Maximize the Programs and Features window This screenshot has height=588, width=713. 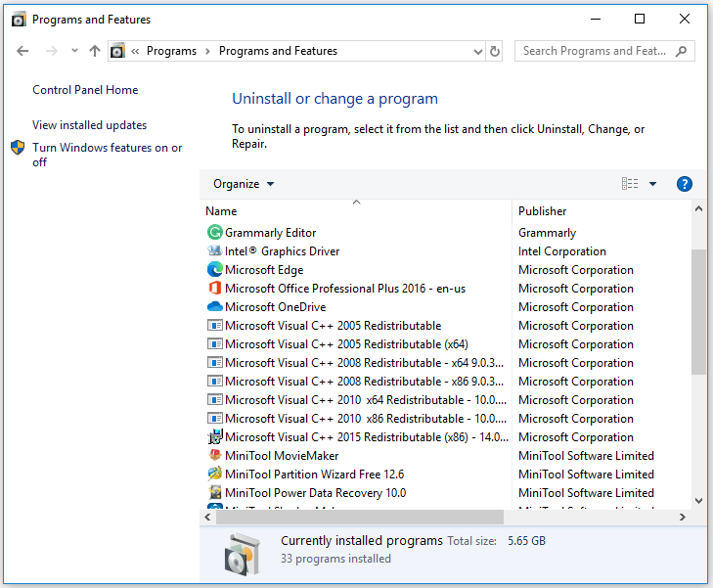click(x=640, y=20)
